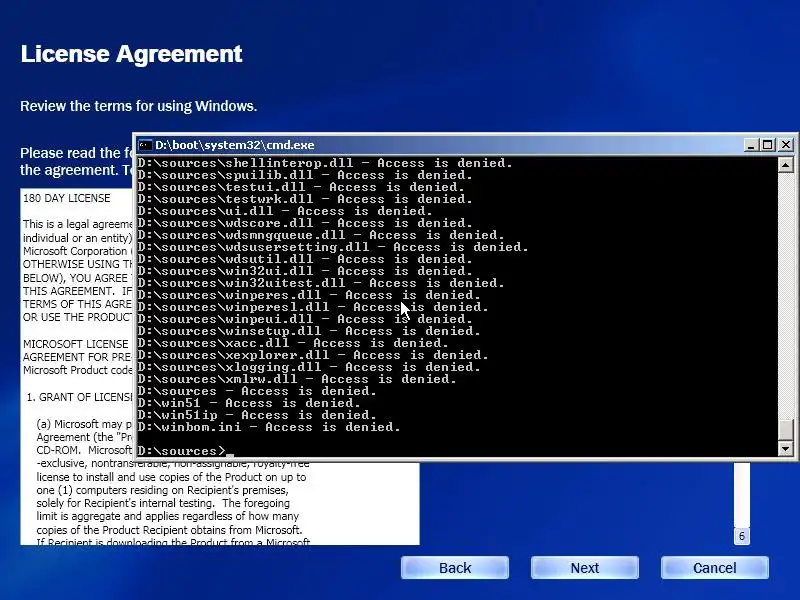Click the 'D:\winbom.ini - Access is denied.' line
800x600 pixels.
pyautogui.click(x=269, y=427)
